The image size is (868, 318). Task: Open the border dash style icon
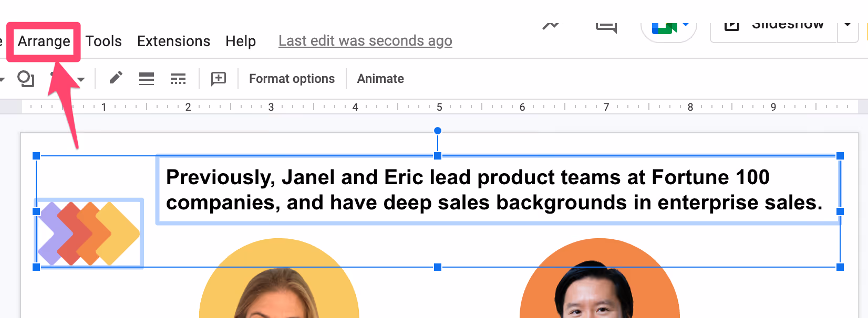click(178, 79)
